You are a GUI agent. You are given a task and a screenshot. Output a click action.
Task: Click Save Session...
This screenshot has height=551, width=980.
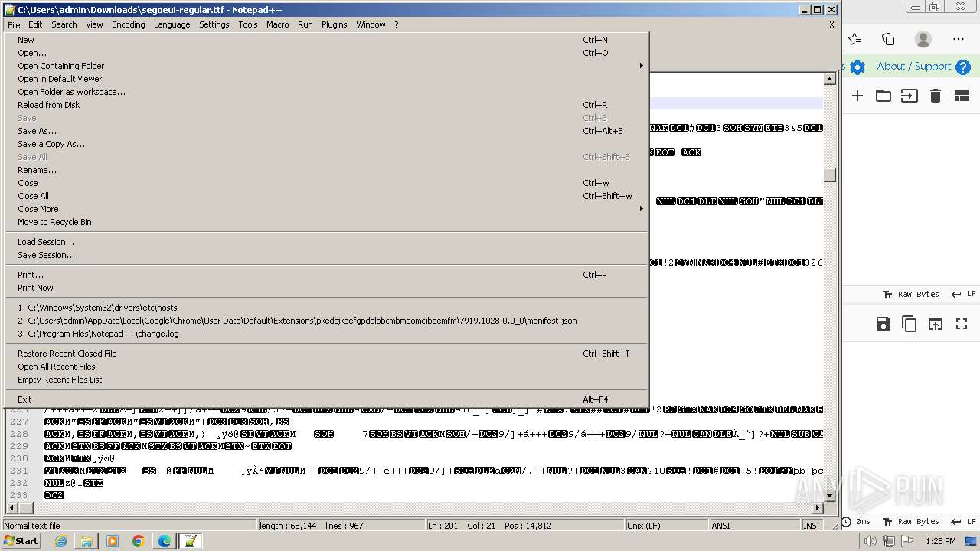click(327, 255)
